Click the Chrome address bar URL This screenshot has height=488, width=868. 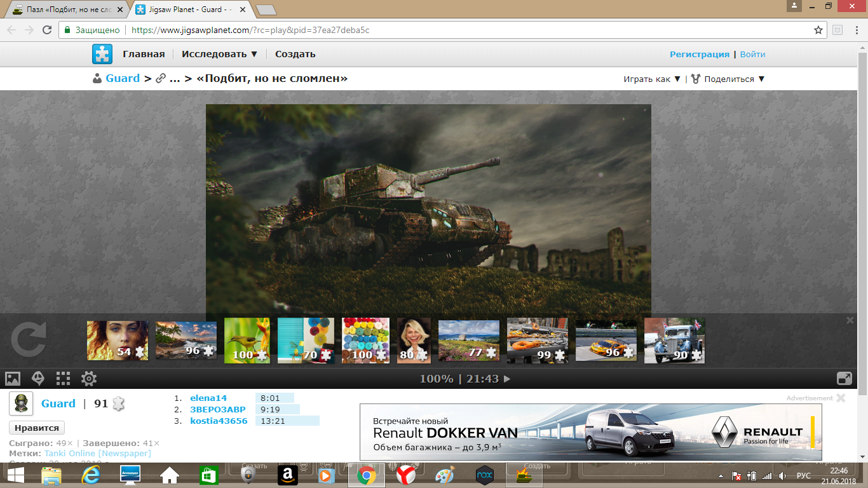[x=250, y=30]
